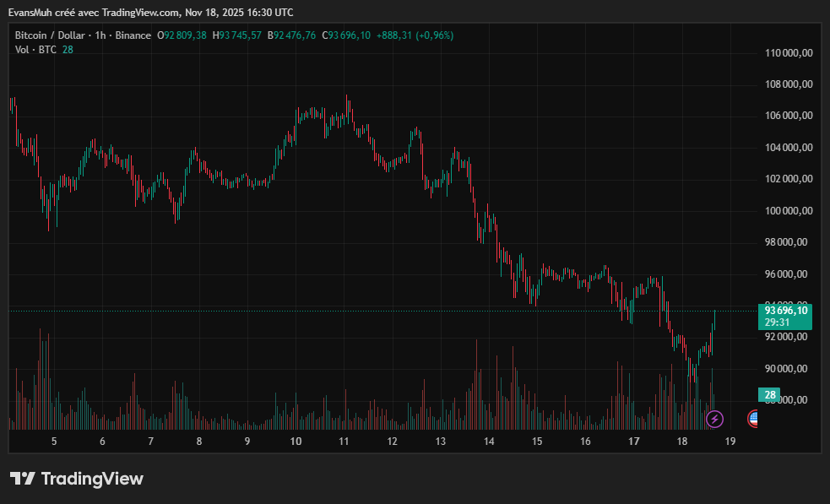Viewport: 830px width, 504px height.
Task: Click the 104 000,00 price axis label
Action: pyautogui.click(x=789, y=147)
